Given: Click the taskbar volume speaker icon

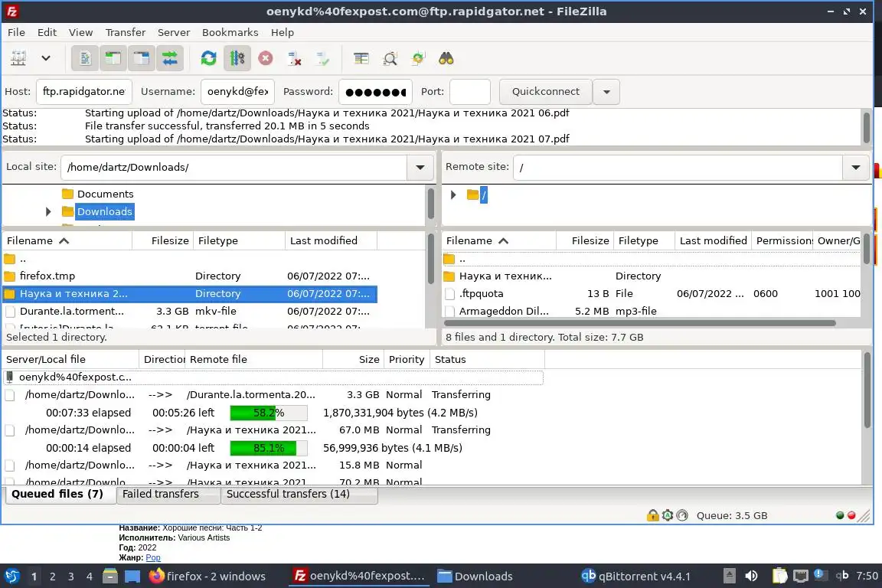Looking at the screenshot, I should (751, 576).
